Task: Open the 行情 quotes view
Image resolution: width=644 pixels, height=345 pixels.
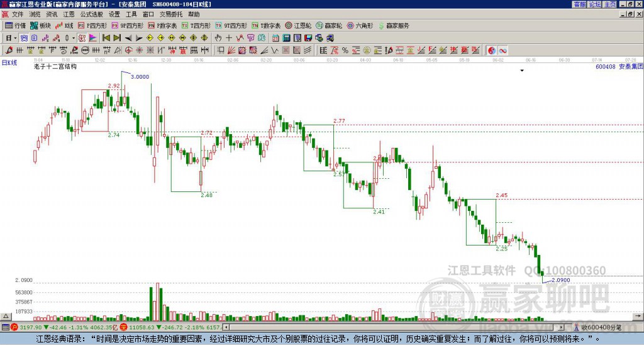Action: click(x=15, y=25)
